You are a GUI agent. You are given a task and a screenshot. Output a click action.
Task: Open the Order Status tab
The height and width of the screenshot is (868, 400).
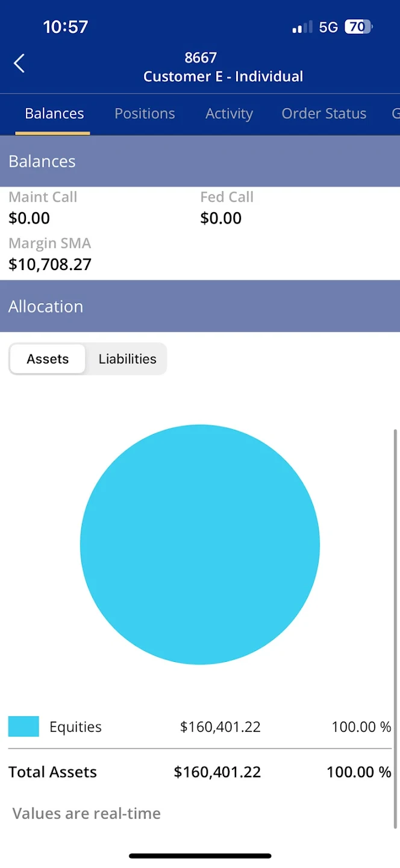click(x=323, y=113)
